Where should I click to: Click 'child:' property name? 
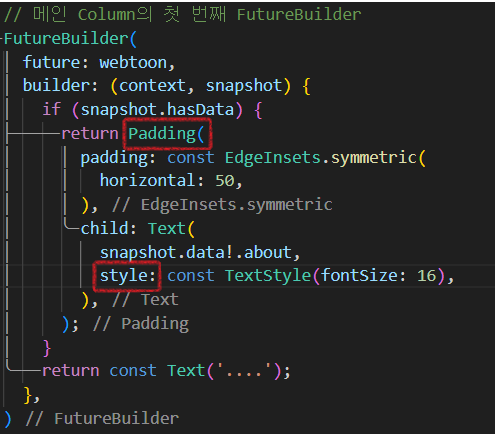pyautogui.click(x=109, y=229)
